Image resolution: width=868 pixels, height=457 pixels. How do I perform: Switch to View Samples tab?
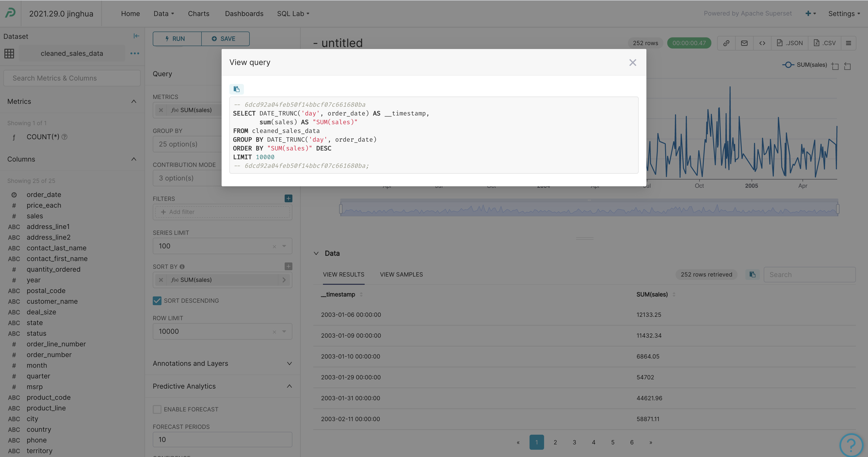click(x=401, y=274)
